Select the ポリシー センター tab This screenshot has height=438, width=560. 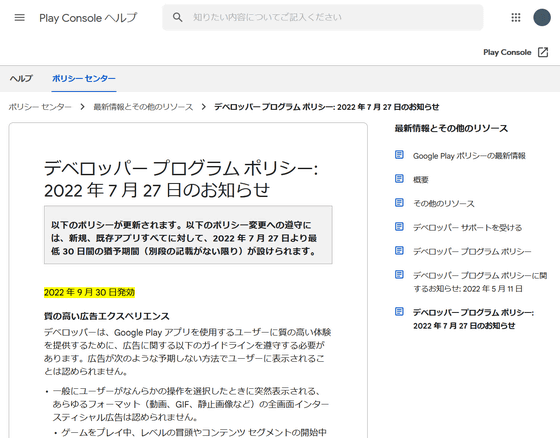point(84,78)
